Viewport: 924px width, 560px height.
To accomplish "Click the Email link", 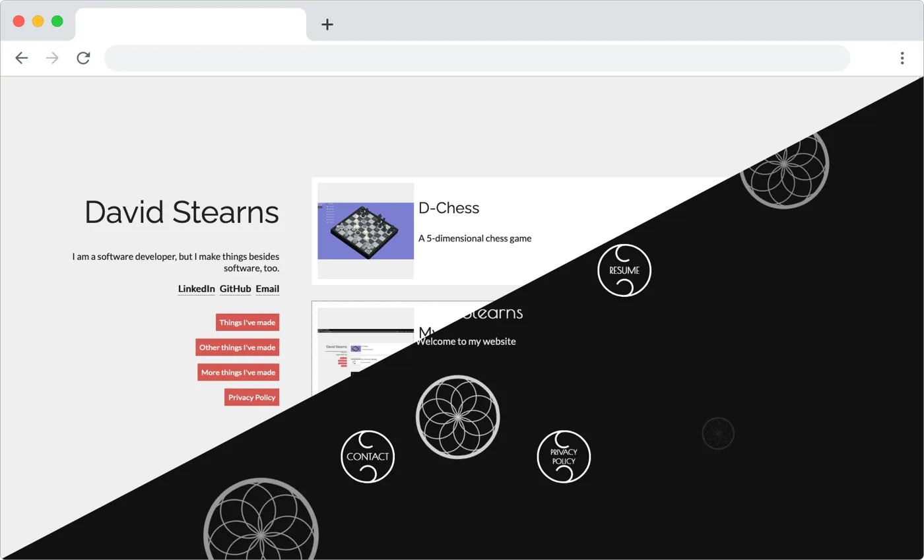I will coord(267,289).
